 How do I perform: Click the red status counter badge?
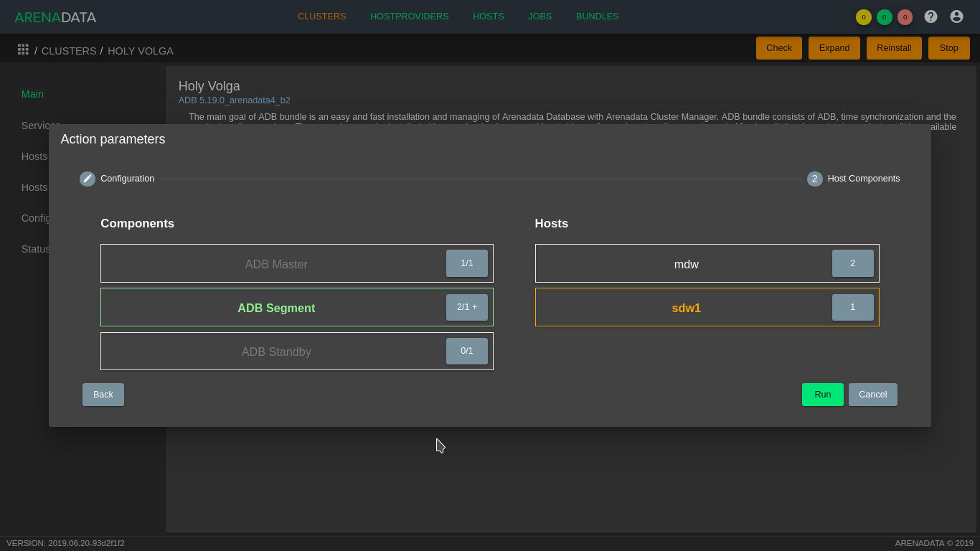(905, 17)
